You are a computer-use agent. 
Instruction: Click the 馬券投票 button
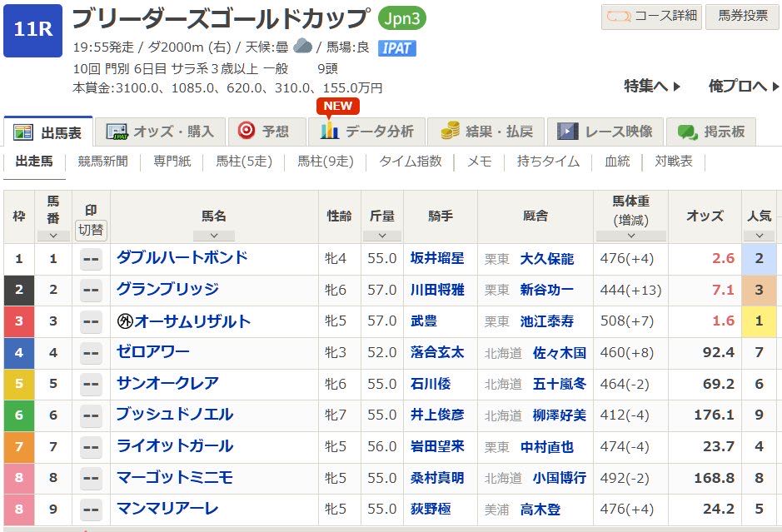pyautogui.click(x=743, y=17)
